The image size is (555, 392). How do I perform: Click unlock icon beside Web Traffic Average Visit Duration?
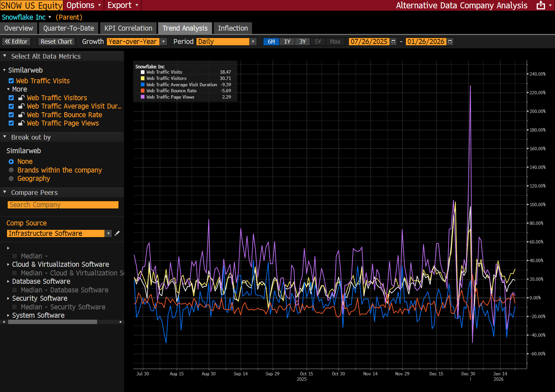point(21,106)
